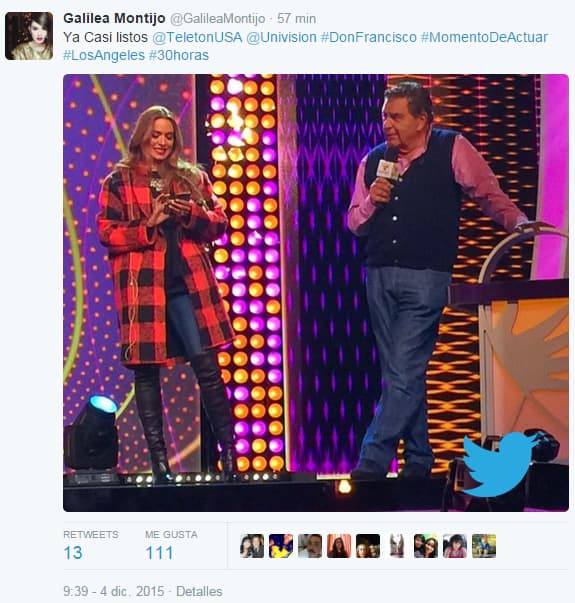Screen dimensions: 575x603
Task: Select the #LosAngeles hashtag
Action: pos(104,55)
